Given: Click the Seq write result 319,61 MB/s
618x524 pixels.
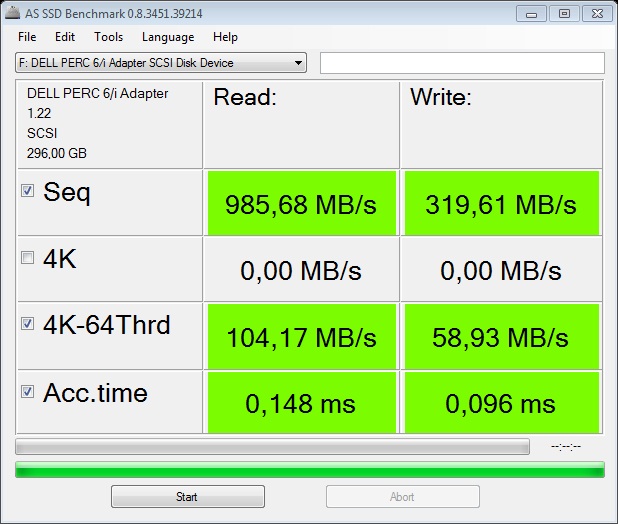Looking at the screenshot, I should click(501, 203).
